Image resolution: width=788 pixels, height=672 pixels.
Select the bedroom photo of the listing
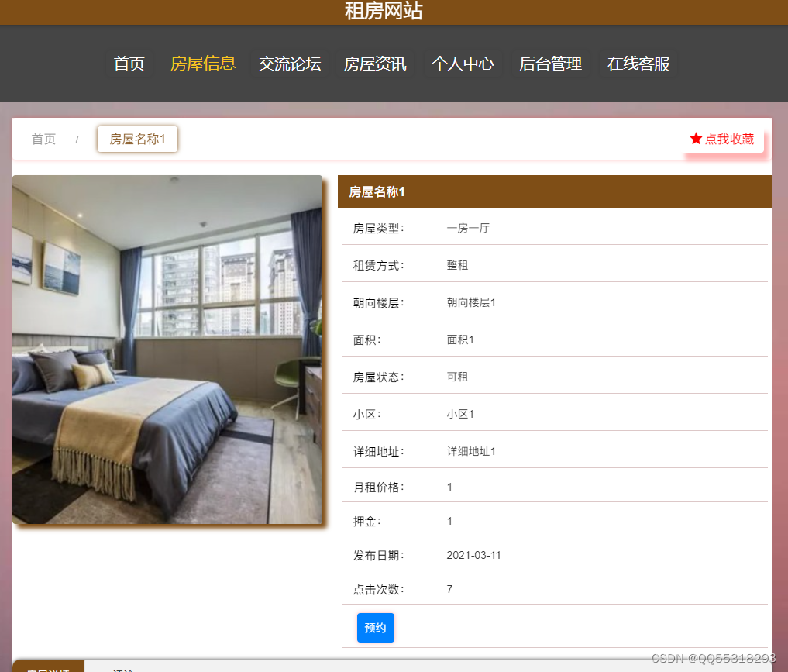[167, 350]
